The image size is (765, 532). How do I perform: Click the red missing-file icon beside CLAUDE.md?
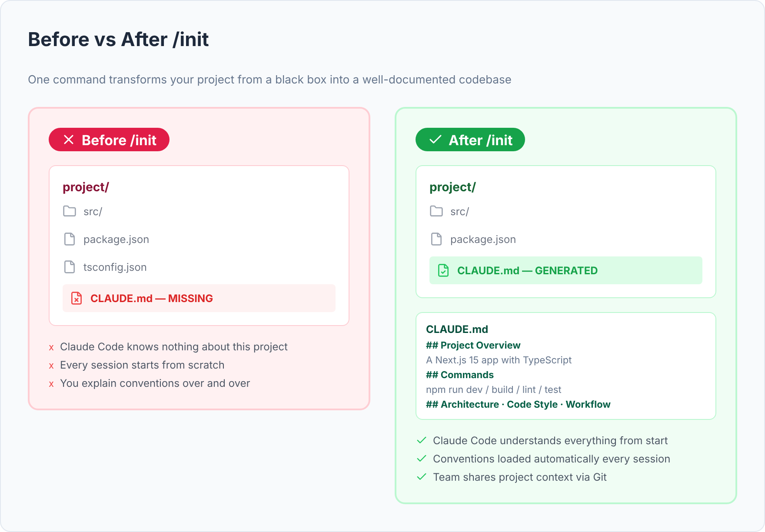tap(76, 298)
